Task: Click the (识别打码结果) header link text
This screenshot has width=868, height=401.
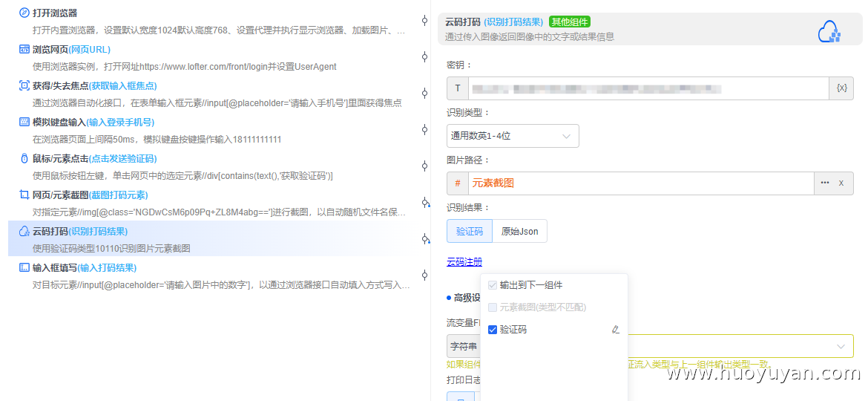Action: click(513, 22)
